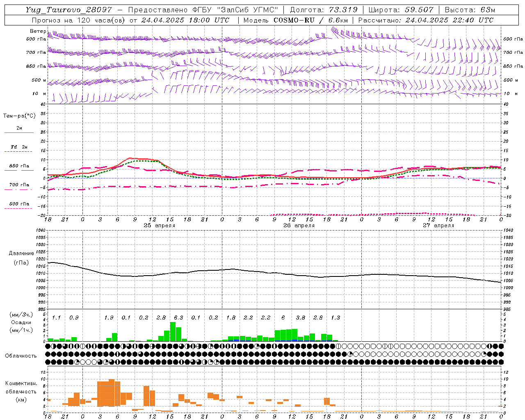
Task: Click the Облачность row label
Action: 21,356
